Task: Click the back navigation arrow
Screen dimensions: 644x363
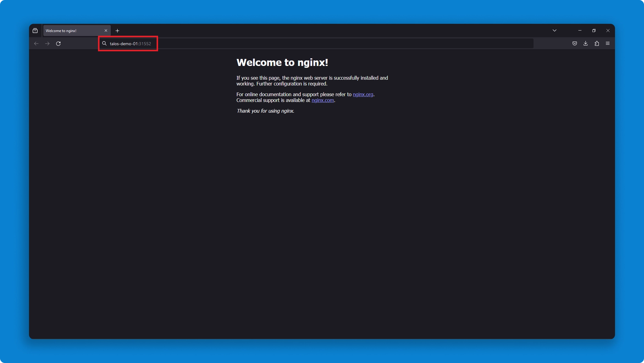Action: (36, 44)
